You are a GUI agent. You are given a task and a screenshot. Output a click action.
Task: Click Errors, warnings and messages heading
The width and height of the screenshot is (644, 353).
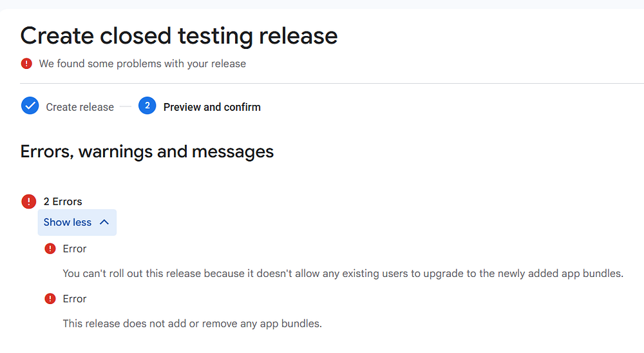[147, 151]
